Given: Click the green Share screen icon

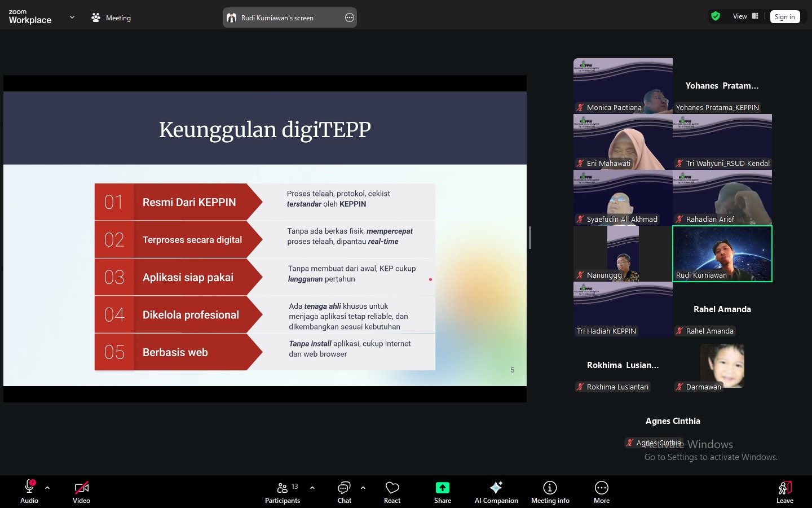Looking at the screenshot, I should click(x=443, y=488).
